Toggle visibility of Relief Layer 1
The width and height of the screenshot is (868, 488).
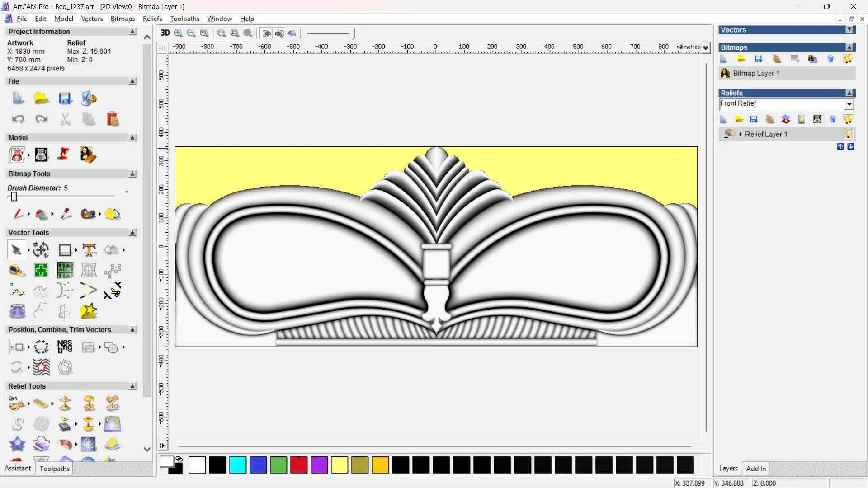pyautogui.click(x=848, y=134)
